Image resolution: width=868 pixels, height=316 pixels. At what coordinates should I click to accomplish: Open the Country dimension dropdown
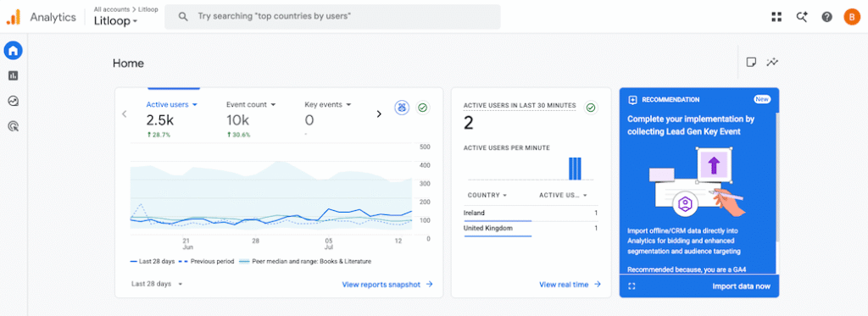click(487, 196)
